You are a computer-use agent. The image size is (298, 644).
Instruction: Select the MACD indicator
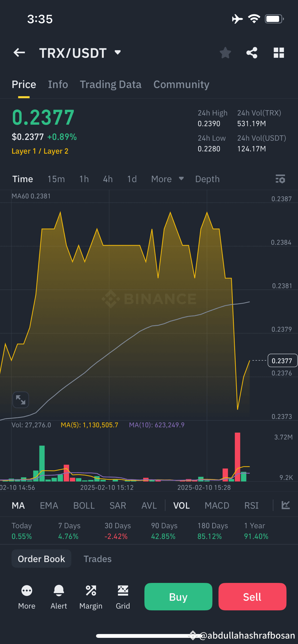(217, 505)
